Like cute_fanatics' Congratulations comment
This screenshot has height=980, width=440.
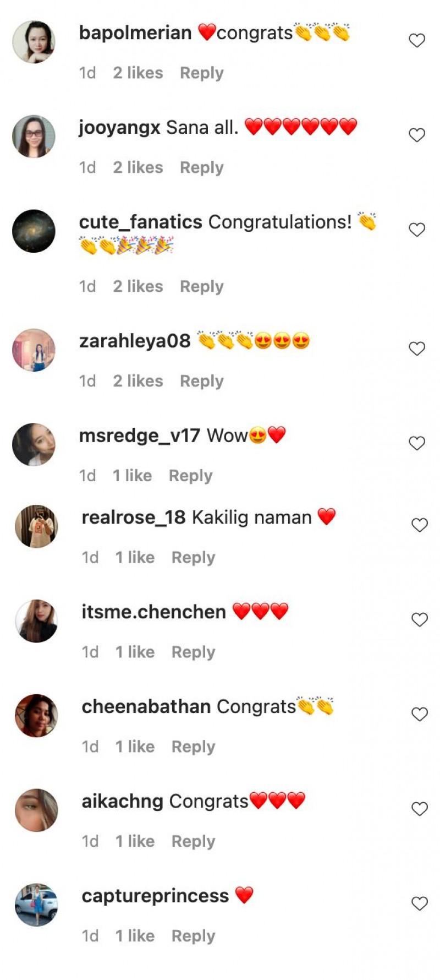(x=417, y=230)
